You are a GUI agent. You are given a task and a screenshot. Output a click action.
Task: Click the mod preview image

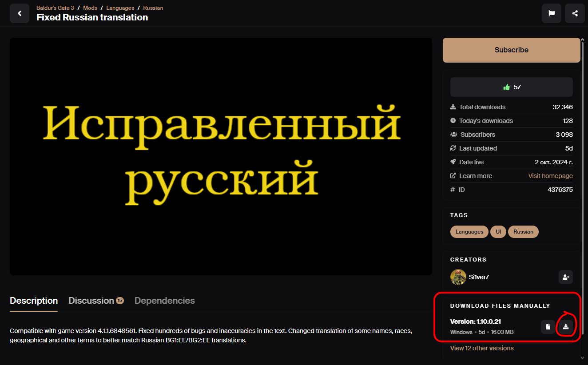point(221,156)
